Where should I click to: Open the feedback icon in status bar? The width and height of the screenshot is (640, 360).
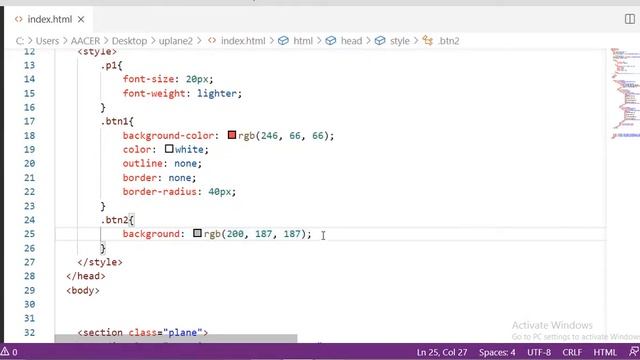[633, 352]
